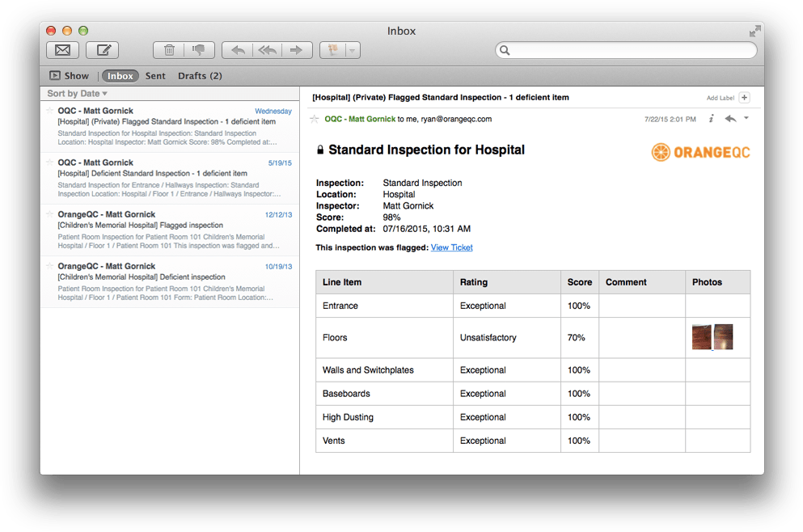Open the 10/19/13 Deficient inspection email

[170, 281]
